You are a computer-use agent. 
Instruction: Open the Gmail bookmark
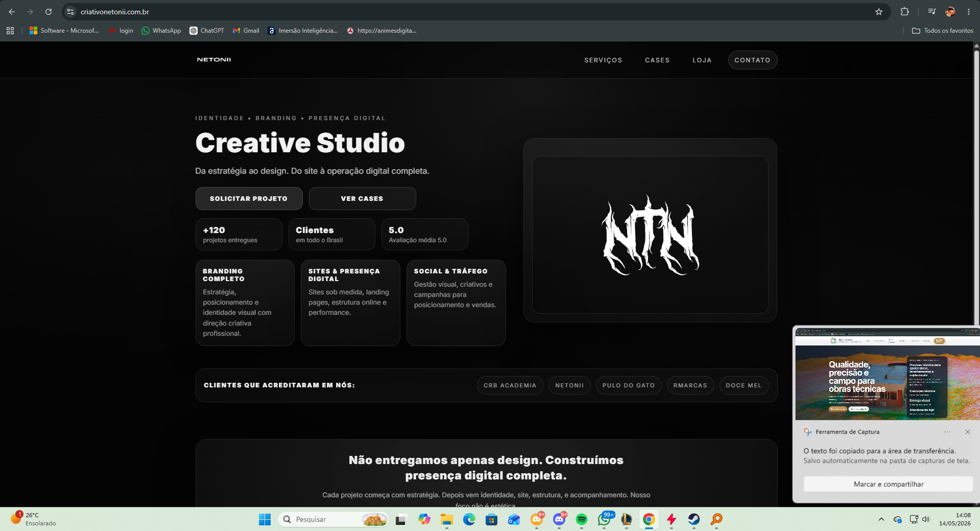click(246, 31)
